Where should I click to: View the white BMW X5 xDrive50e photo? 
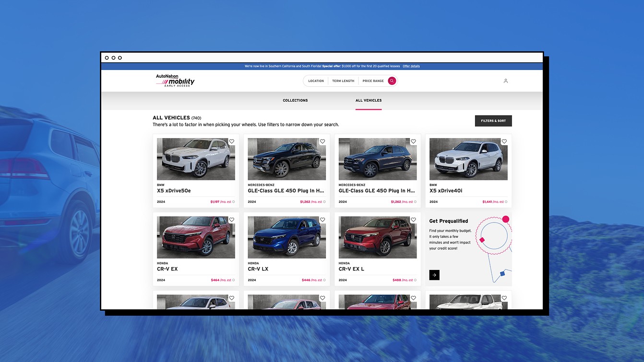pos(196,159)
